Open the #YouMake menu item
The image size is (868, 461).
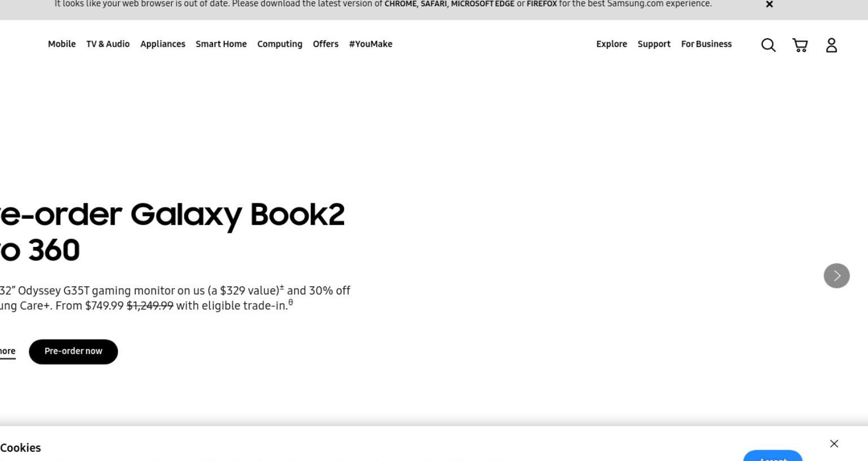[371, 44]
